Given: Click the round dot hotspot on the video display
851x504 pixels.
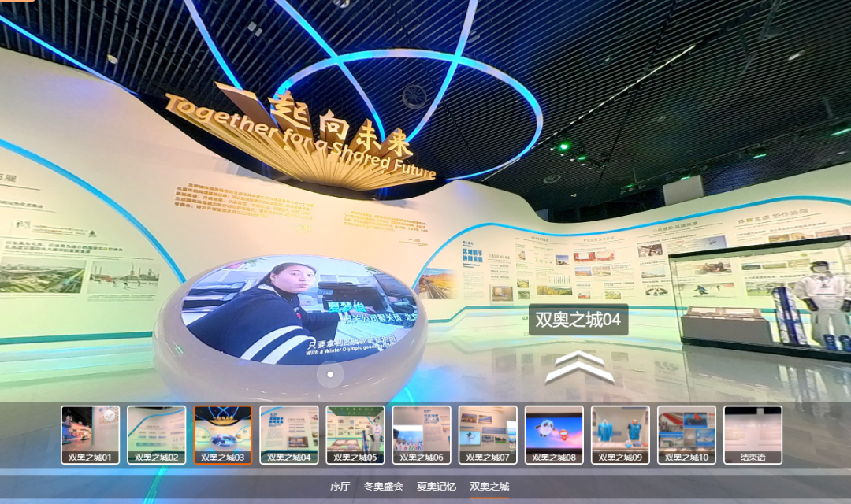Looking at the screenshot, I should coord(330,375).
